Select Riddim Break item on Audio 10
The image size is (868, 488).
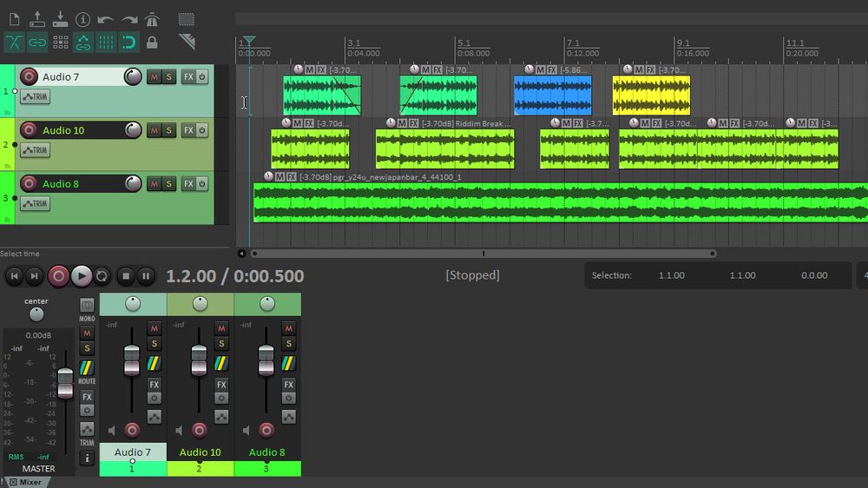[x=445, y=148]
